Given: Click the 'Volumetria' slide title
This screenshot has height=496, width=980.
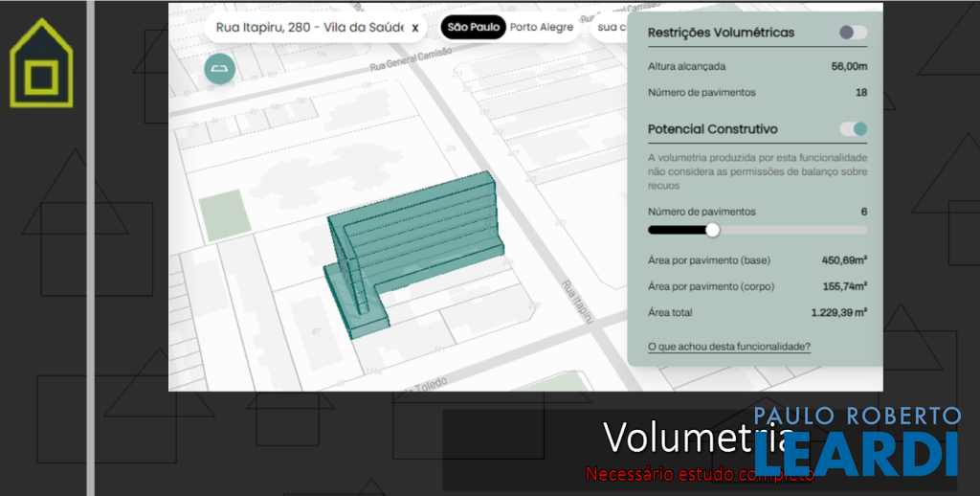Looking at the screenshot, I should (x=699, y=438).
